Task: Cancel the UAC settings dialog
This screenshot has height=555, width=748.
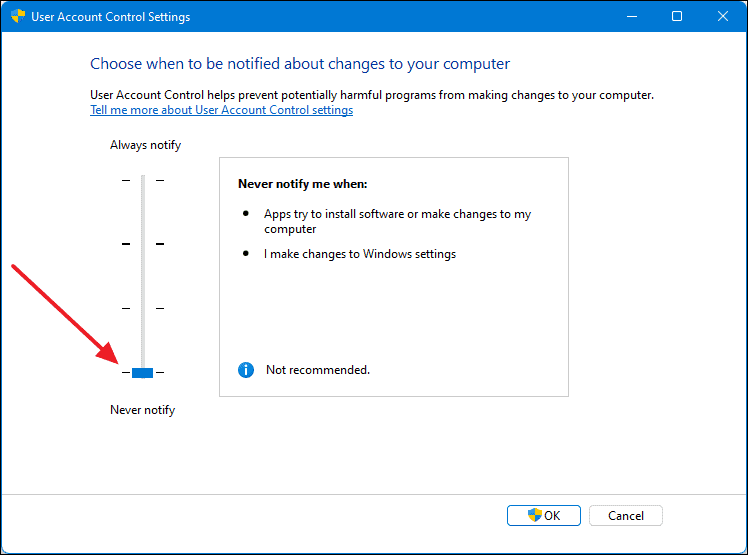Action: coord(625,515)
